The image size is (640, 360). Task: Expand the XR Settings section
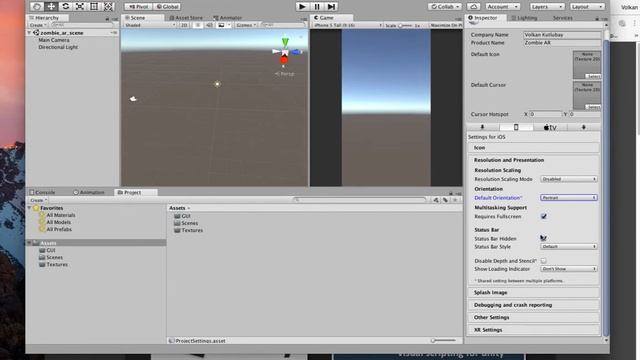coord(533,330)
